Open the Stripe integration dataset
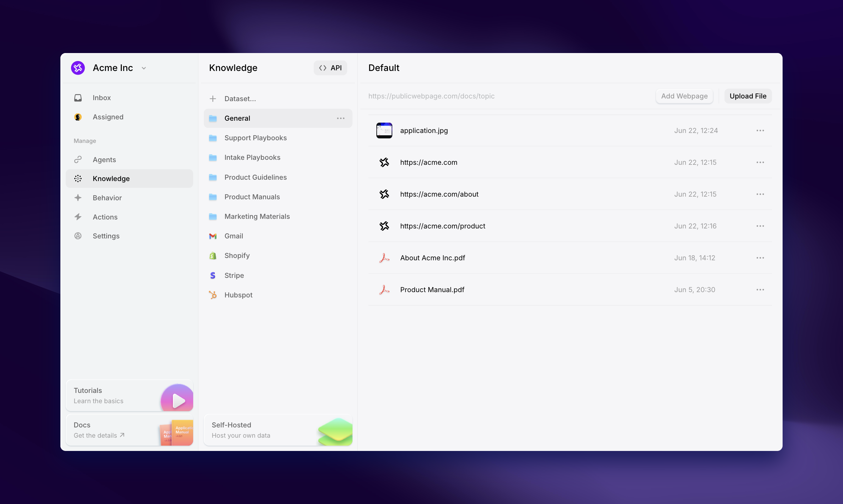 click(x=234, y=276)
